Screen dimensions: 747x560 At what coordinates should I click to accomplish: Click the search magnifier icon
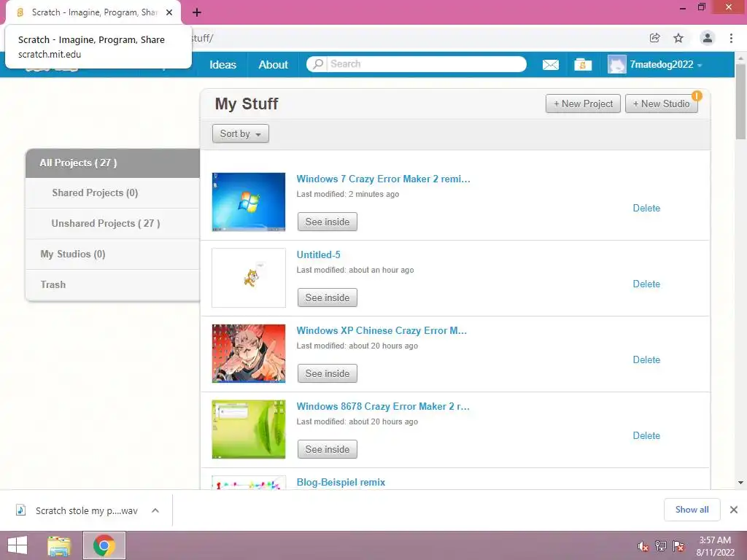318,64
